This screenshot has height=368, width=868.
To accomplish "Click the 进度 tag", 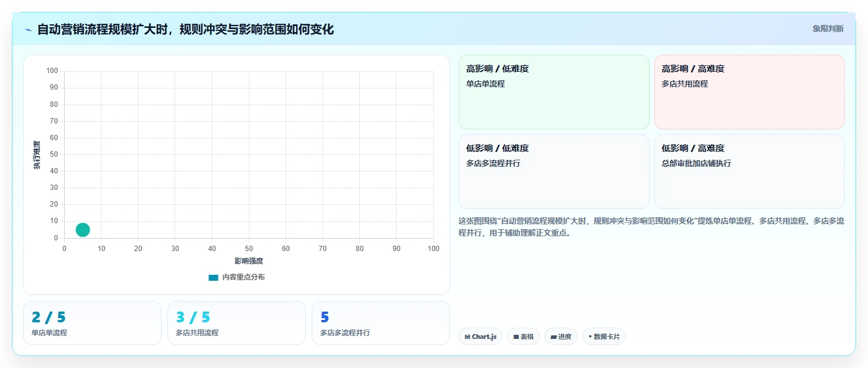I will click(560, 337).
